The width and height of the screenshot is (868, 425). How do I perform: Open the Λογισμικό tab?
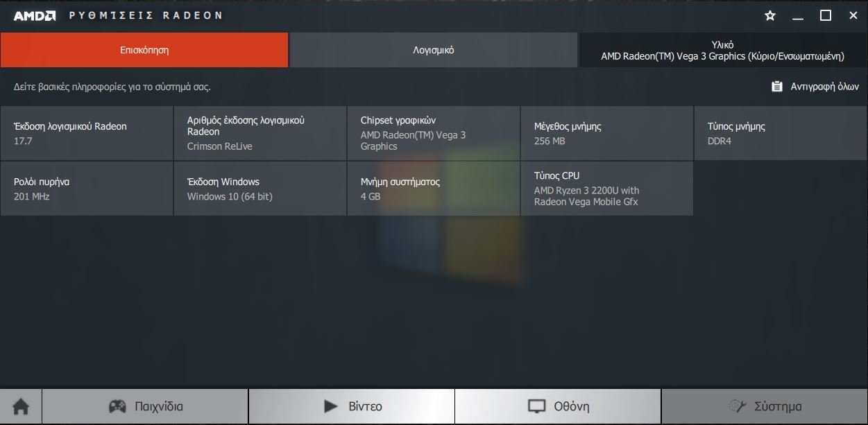click(x=434, y=50)
